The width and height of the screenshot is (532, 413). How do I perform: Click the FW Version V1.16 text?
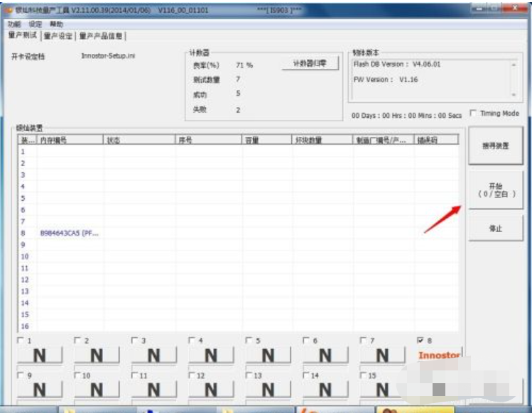pyautogui.click(x=386, y=79)
